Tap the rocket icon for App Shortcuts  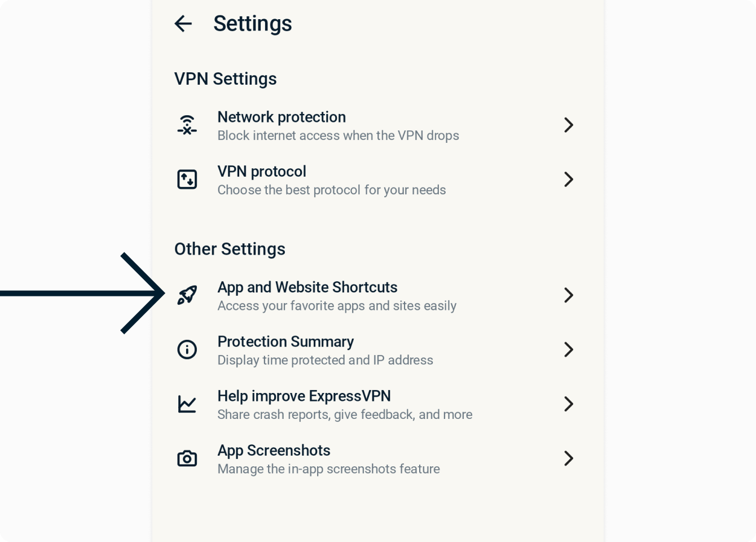(x=187, y=295)
